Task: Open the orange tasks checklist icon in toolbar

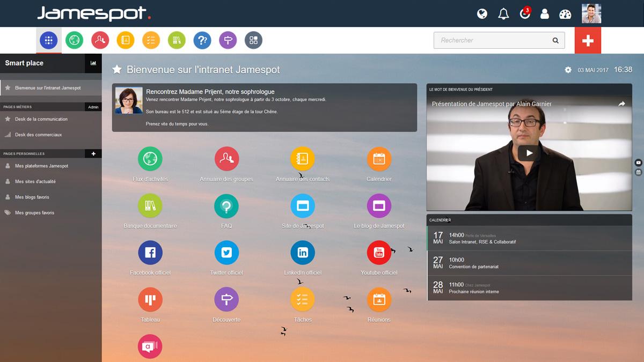Action: pos(151,40)
